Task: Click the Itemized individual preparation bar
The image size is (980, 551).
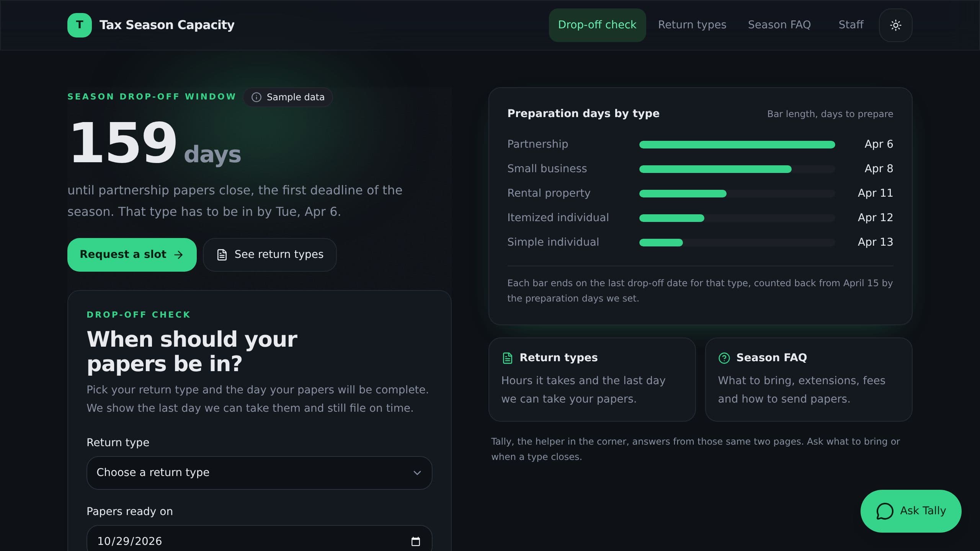Action: click(x=671, y=218)
